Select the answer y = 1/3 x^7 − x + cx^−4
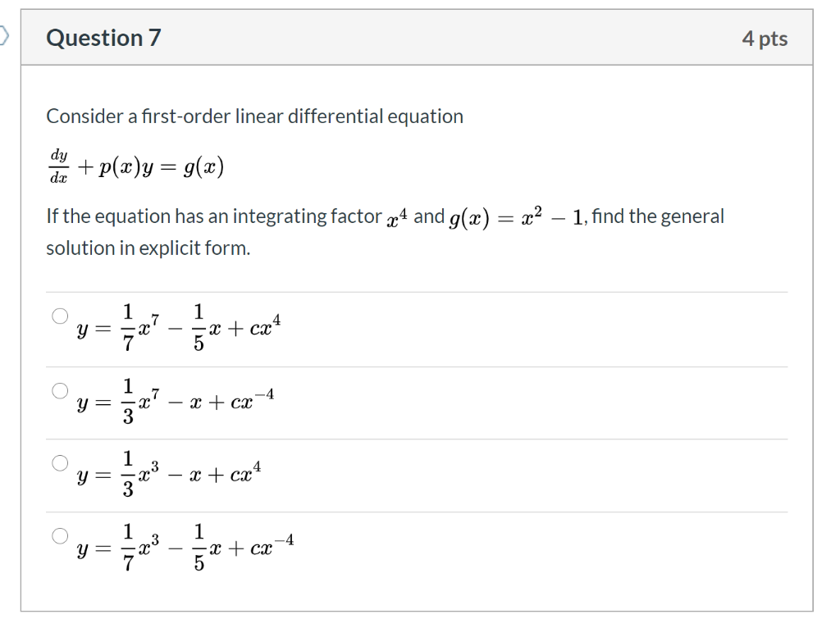 coord(60,391)
